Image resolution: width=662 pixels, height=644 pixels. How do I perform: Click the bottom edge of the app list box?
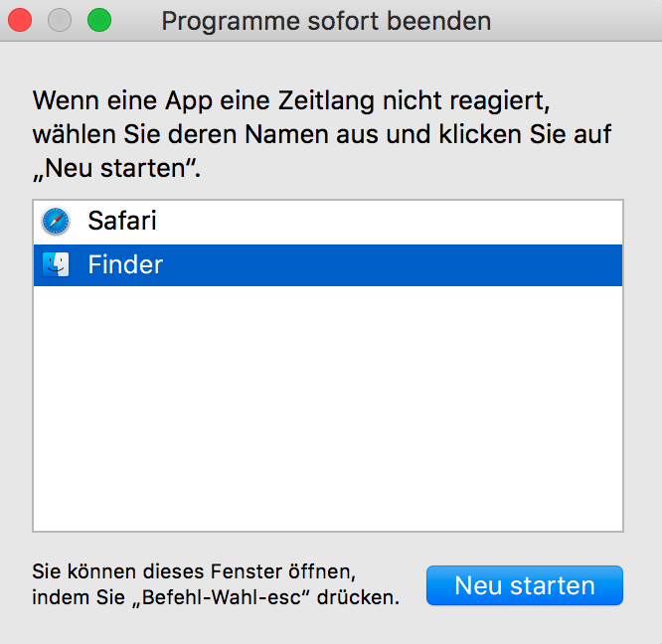[328, 531]
